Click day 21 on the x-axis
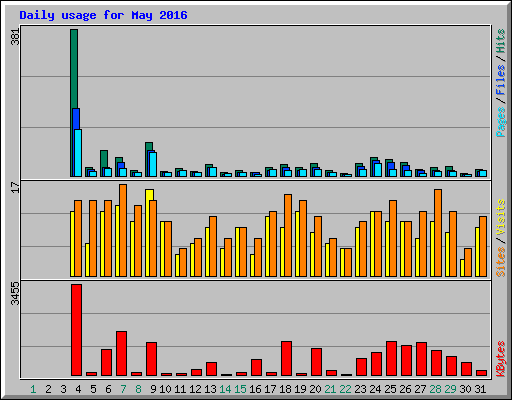Image resolution: width=512 pixels, height=400 pixels. (330, 389)
